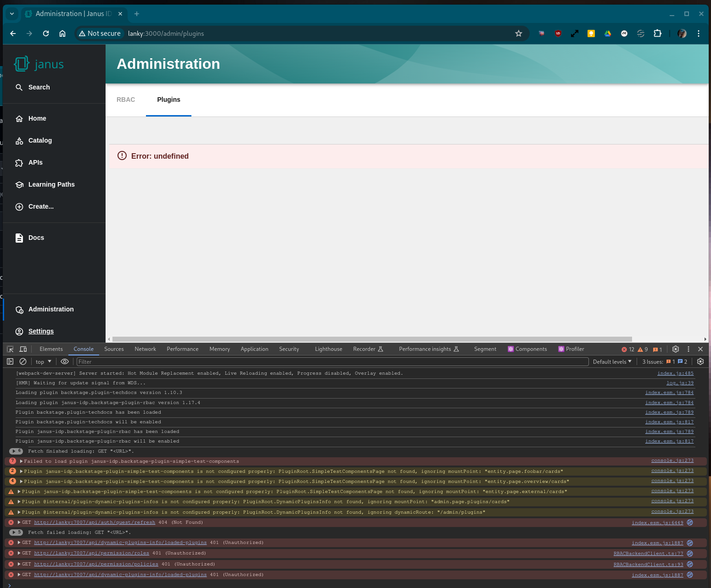The image size is (711, 588).
Task: Open DevTools more options menu
Action: pyautogui.click(x=688, y=349)
